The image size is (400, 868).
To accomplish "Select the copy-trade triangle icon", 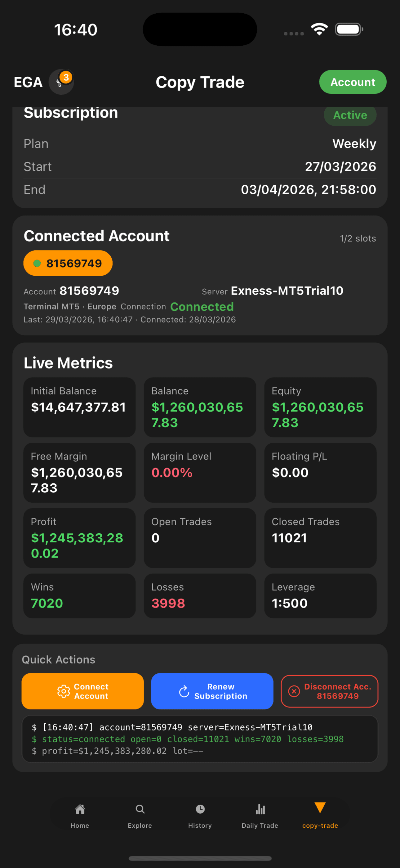I will [320, 808].
